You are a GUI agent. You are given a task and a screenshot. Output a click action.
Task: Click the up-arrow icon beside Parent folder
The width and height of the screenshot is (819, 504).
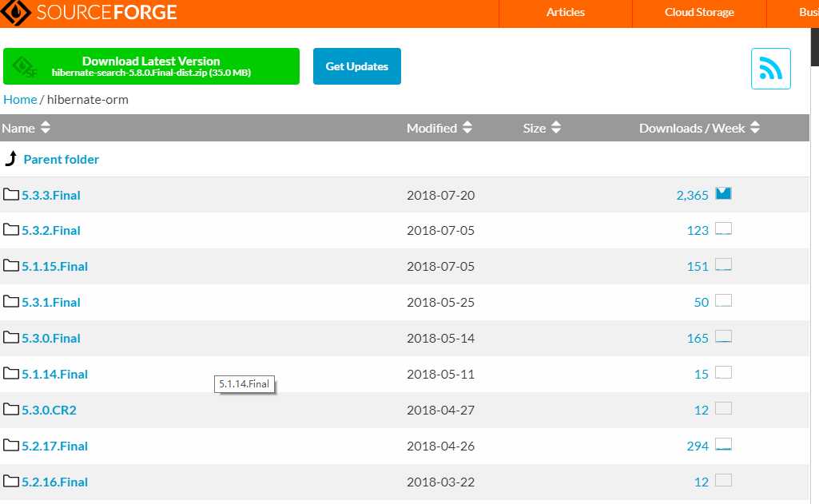(11, 158)
